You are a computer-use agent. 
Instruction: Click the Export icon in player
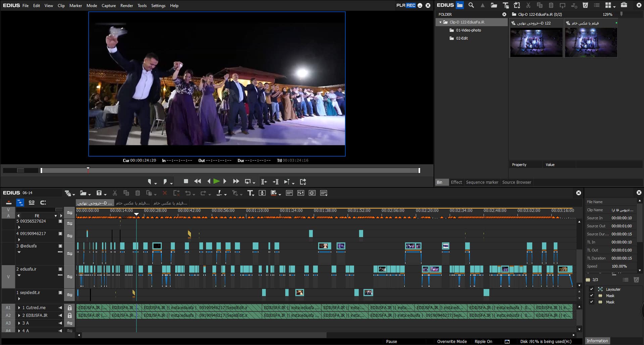coord(303,182)
